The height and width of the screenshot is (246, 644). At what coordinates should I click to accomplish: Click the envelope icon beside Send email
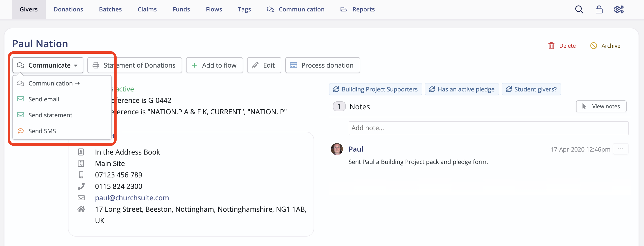(x=21, y=99)
